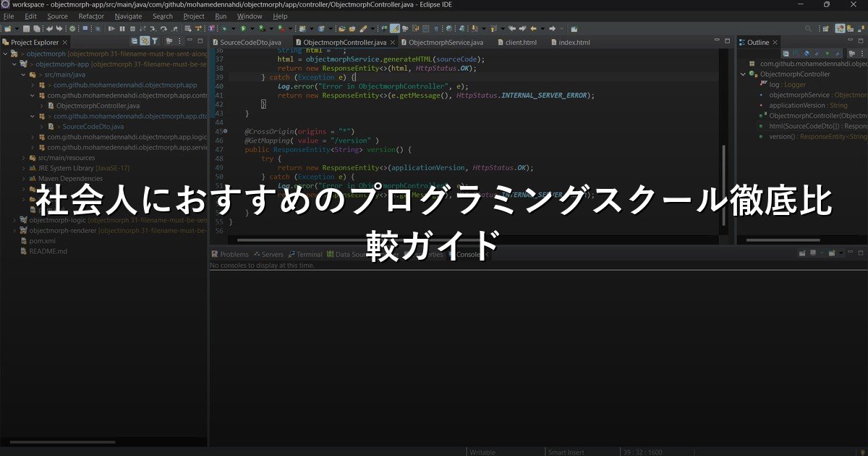The width and height of the screenshot is (868, 456).
Task: Expand the ObjectmorphController node in Outline
Action: click(x=741, y=73)
